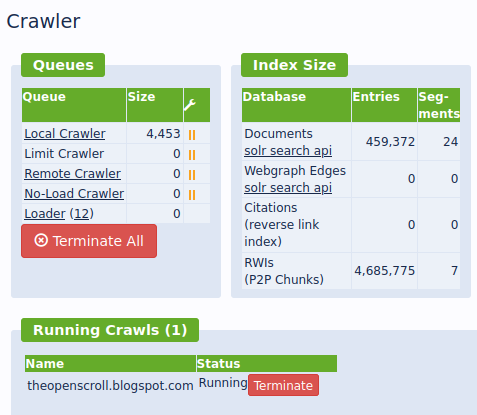Click the theopenscroll.blogspot.com crawl name

coord(110,386)
